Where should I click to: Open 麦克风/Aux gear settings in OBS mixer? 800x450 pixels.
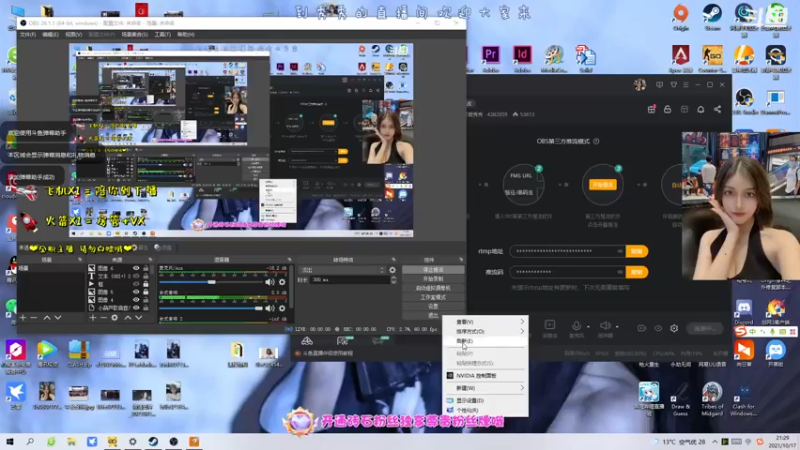pyautogui.click(x=282, y=282)
